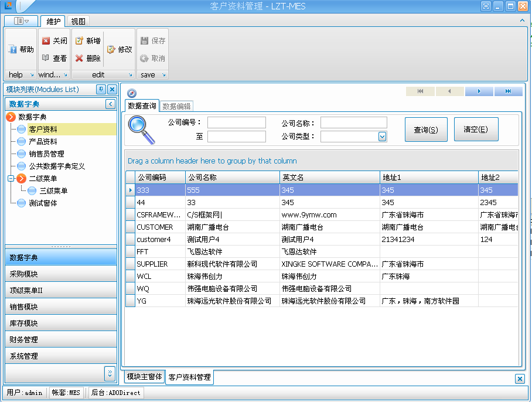This screenshot has width=532, height=402.
Task: Close the document tab with bottom X
Action: 520,379
